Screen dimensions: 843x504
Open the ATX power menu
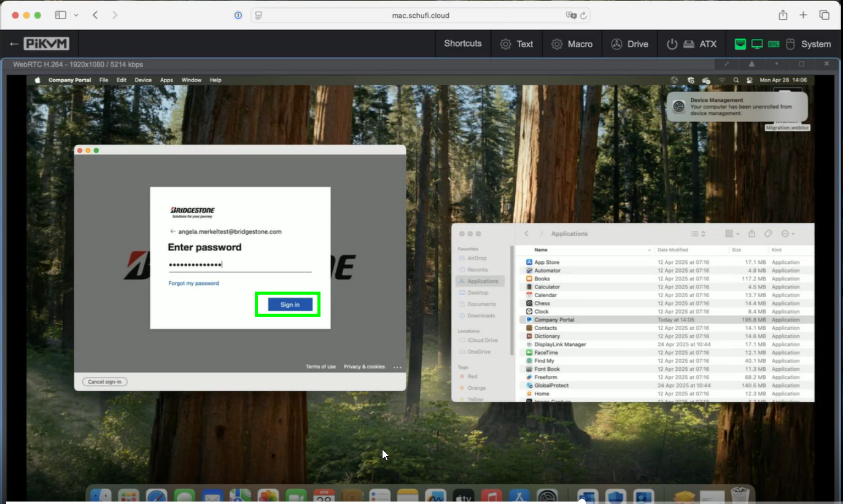[691, 44]
